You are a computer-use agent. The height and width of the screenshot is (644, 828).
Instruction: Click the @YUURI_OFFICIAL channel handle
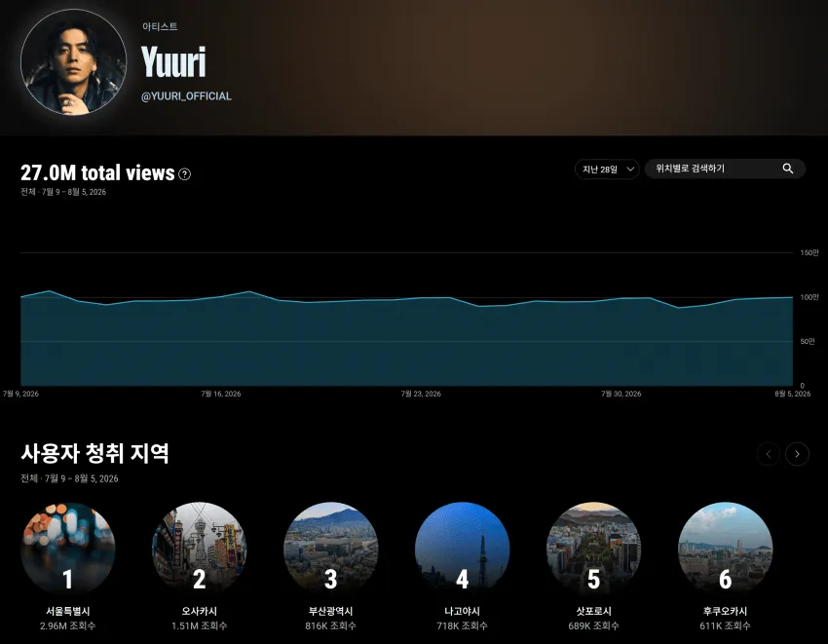coord(186,96)
